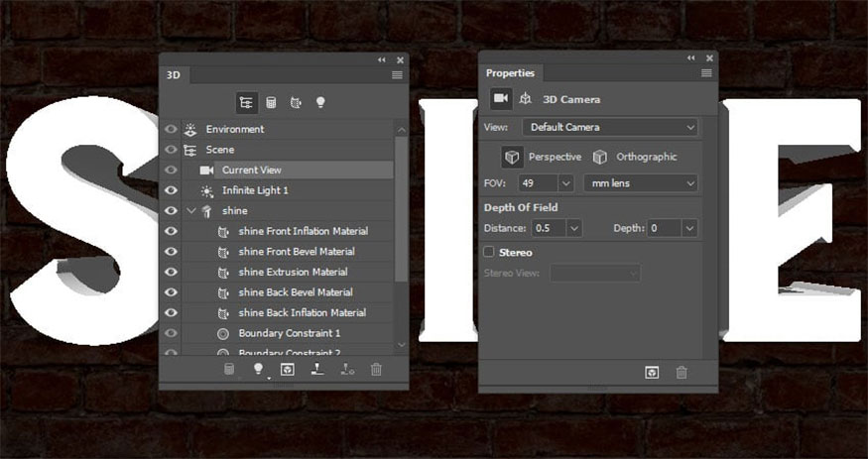Select Infinite Light 1
The image size is (868, 459).
288,190
